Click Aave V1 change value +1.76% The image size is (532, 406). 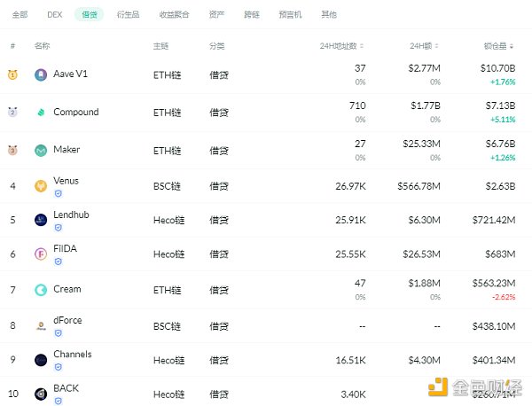click(x=503, y=82)
